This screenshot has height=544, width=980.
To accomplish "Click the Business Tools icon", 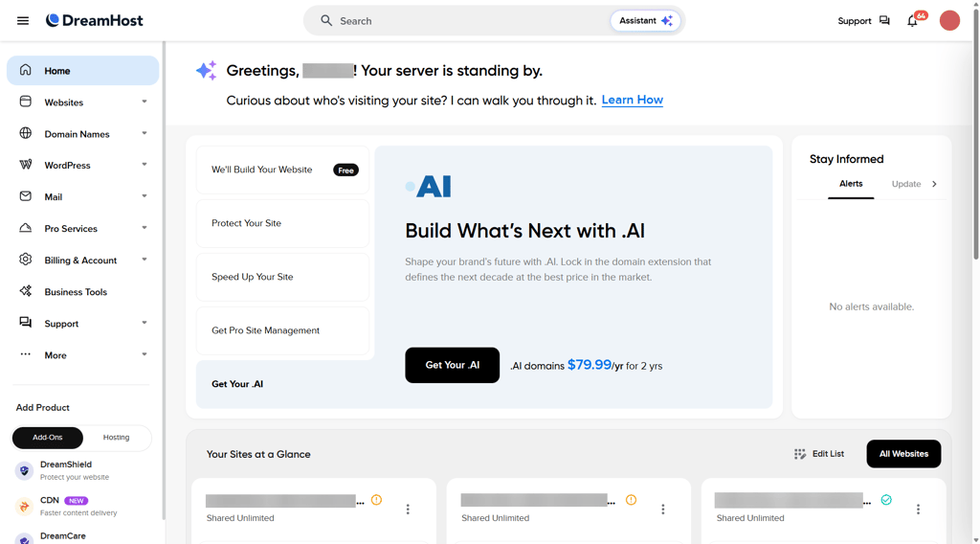I will 25,291.
